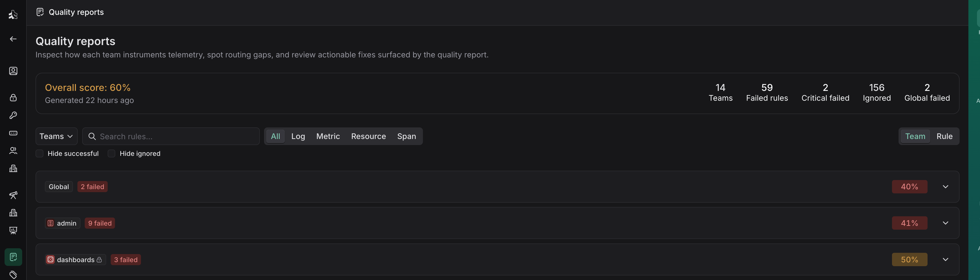Click the 2 Critical failed statistic
980x280 pixels.
tap(825, 93)
